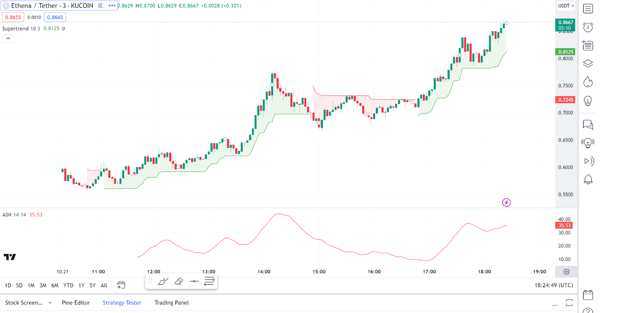Click the TradingView logo
Image resolution: width=644 pixels, height=313 pixels.
pos(10,257)
